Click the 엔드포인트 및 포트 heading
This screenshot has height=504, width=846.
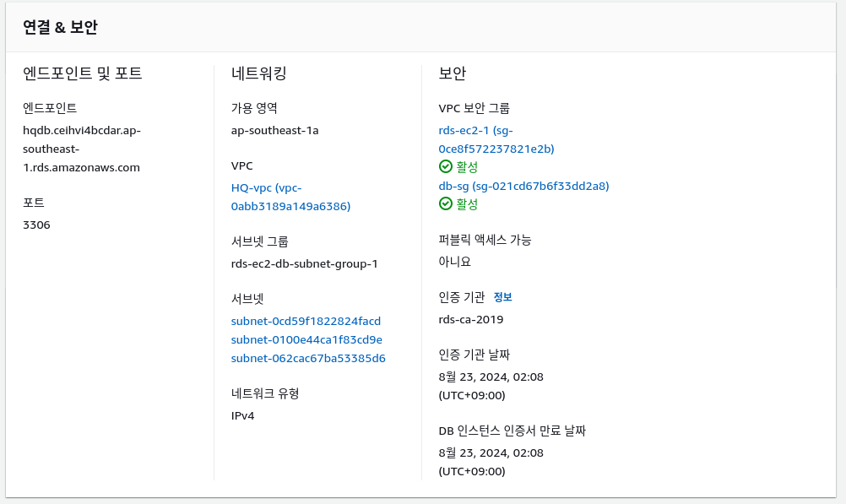83,73
